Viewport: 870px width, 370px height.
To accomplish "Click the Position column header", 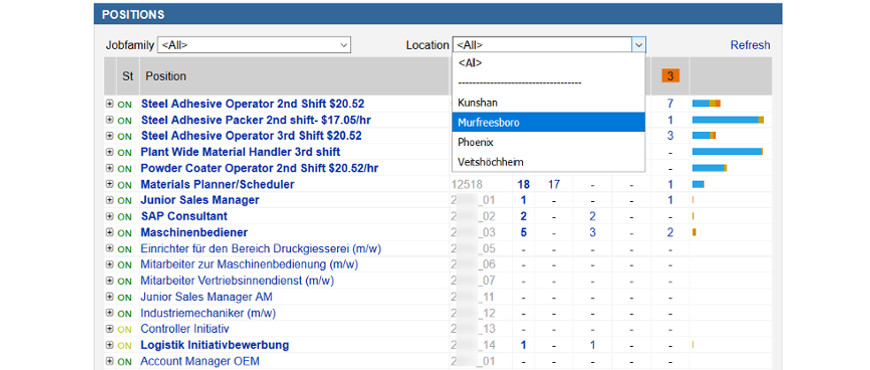I will (166, 76).
